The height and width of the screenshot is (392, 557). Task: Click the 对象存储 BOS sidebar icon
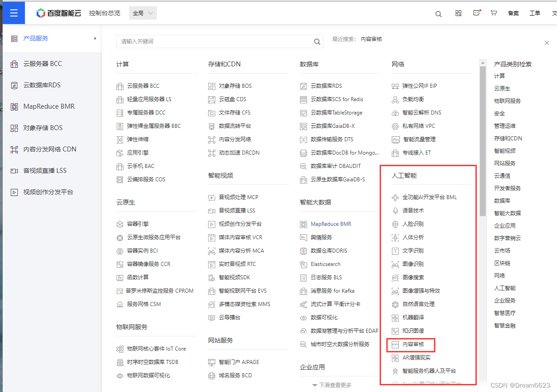tap(14, 128)
